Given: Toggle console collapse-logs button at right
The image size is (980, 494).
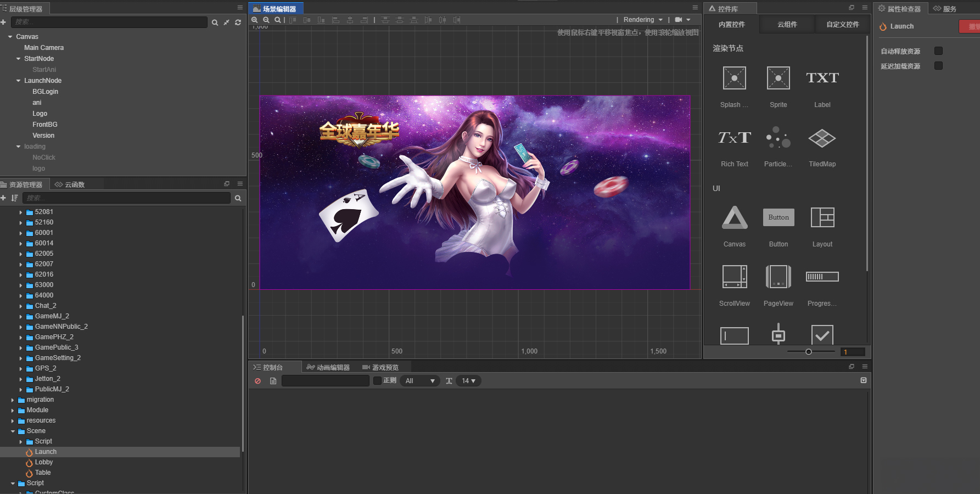Looking at the screenshot, I should (863, 380).
